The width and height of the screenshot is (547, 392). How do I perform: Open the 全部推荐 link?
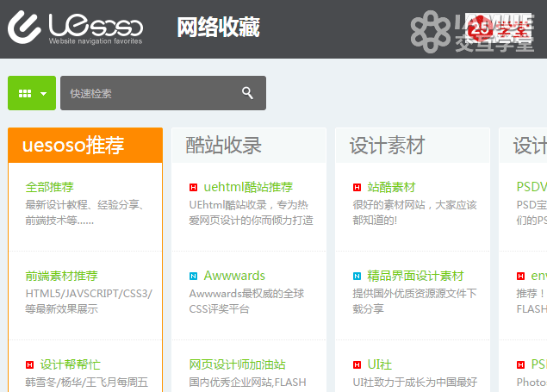[x=50, y=187]
